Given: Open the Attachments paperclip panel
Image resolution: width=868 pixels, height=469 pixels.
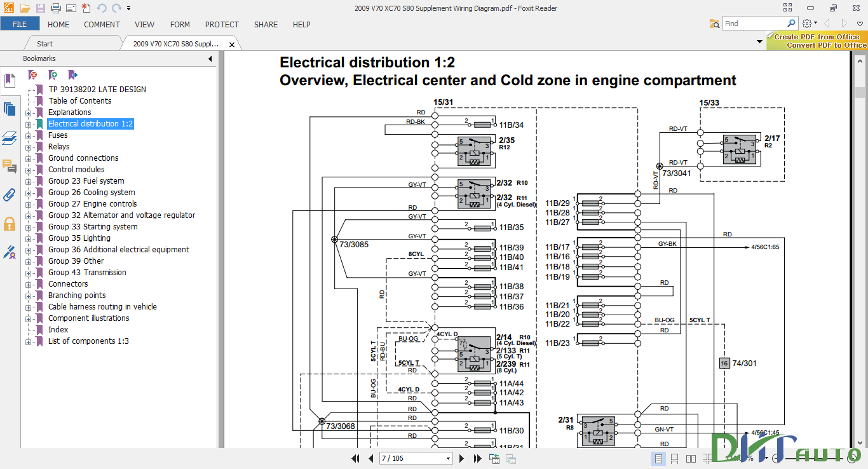Looking at the screenshot, I should pos(10,194).
